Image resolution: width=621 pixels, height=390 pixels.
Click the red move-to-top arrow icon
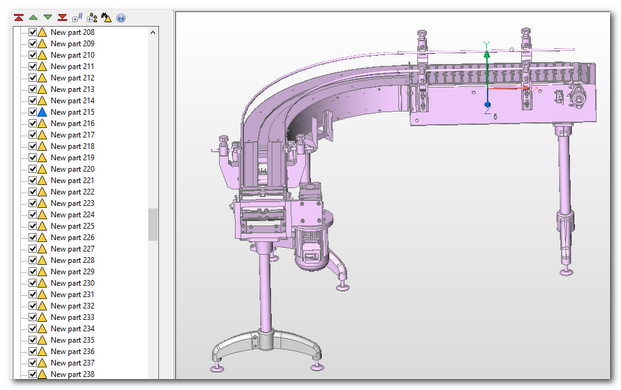(x=18, y=17)
